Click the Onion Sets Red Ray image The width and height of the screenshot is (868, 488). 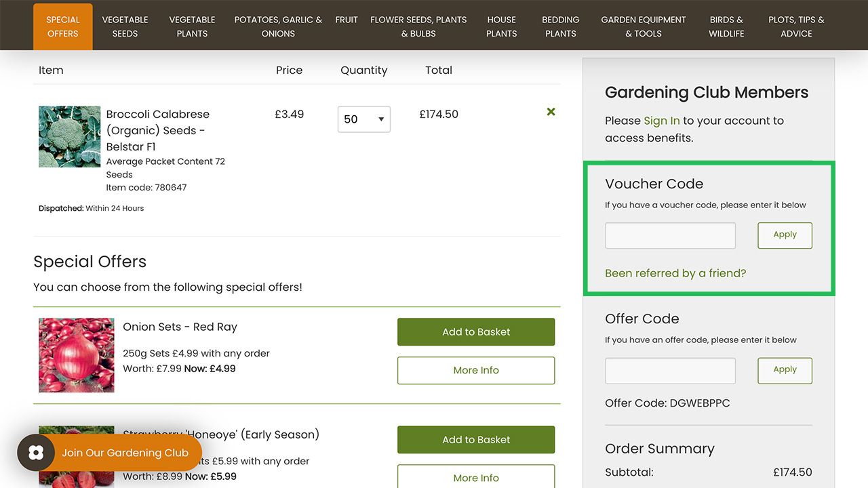pyautogui.click(x=77, y=355)
